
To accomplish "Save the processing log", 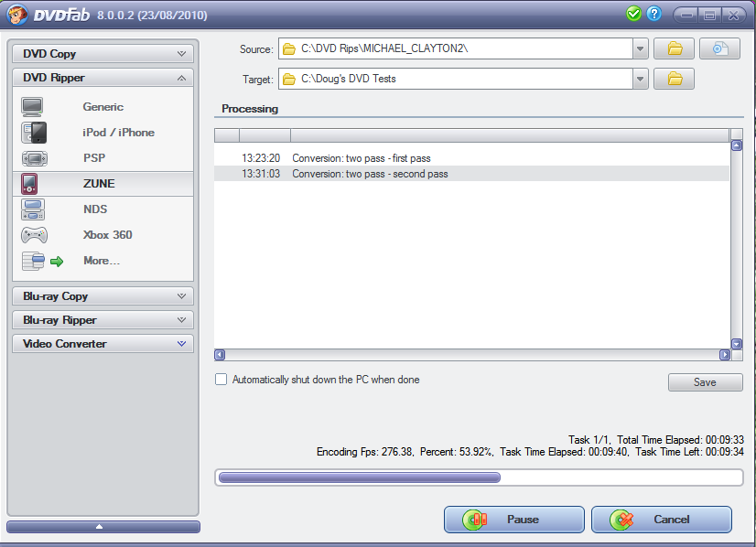I will (x=705, y=382).
